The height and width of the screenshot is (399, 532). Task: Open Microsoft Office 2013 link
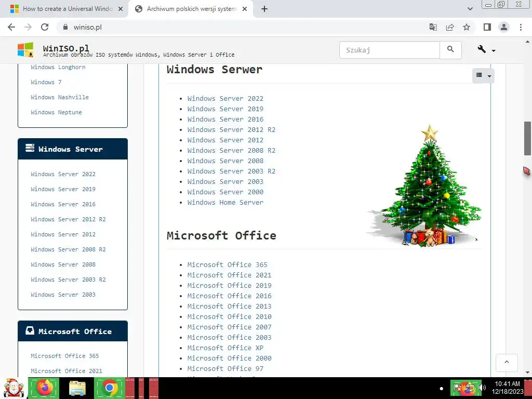pos(229,307)
